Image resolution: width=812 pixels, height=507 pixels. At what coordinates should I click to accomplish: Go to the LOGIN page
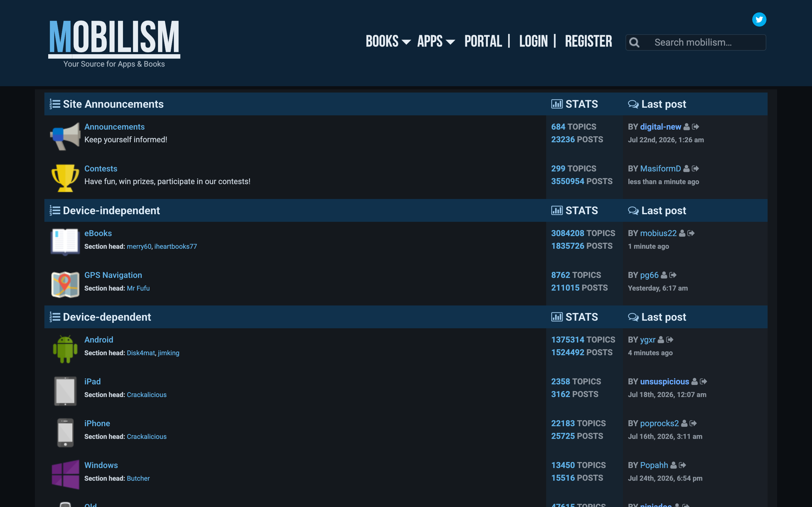(x=534, y=42)
